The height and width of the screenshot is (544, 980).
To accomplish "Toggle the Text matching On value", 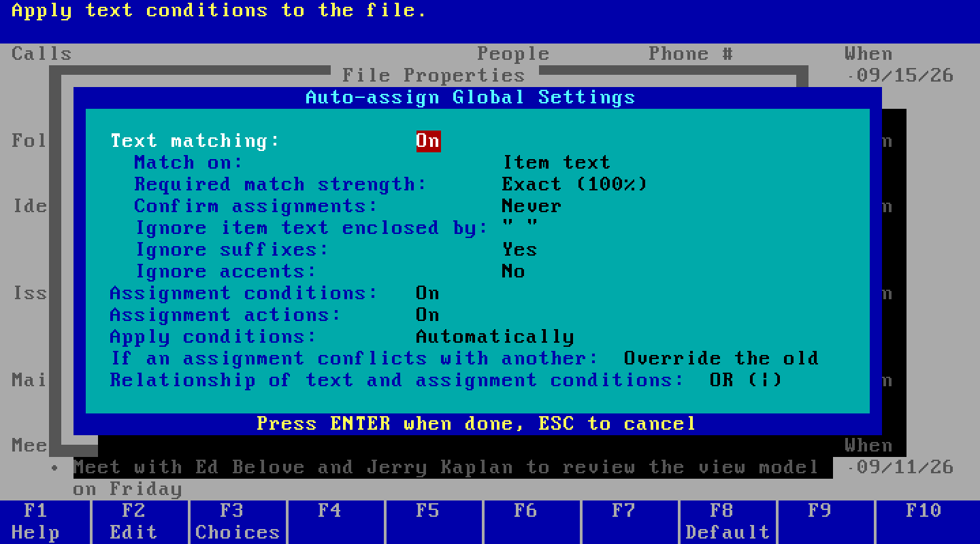I will pos(428,141).
